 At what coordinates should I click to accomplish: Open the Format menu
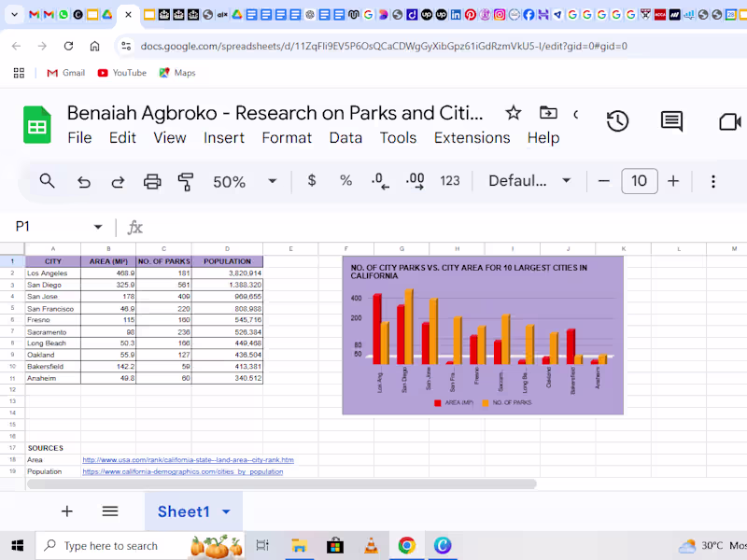(287, 137)
